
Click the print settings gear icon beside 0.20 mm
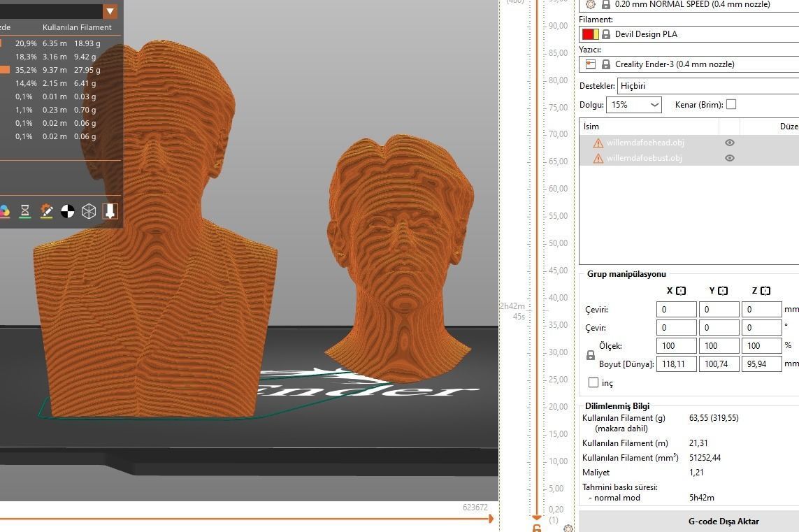[590, 4]
